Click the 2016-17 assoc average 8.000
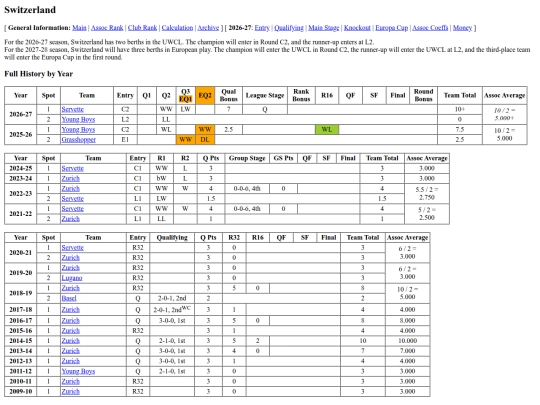The height and width of the screenshot is (405, 540). point(407,321)
